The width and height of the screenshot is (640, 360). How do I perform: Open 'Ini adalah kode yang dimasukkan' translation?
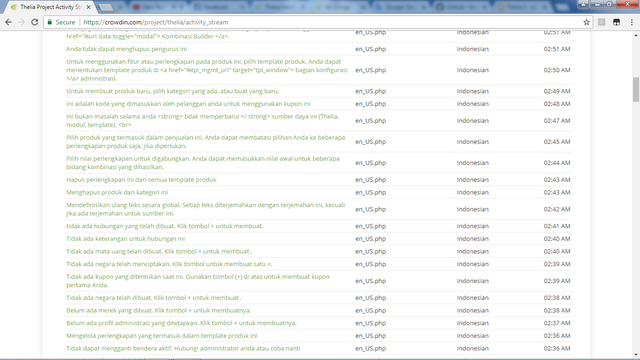click(188, 104)
